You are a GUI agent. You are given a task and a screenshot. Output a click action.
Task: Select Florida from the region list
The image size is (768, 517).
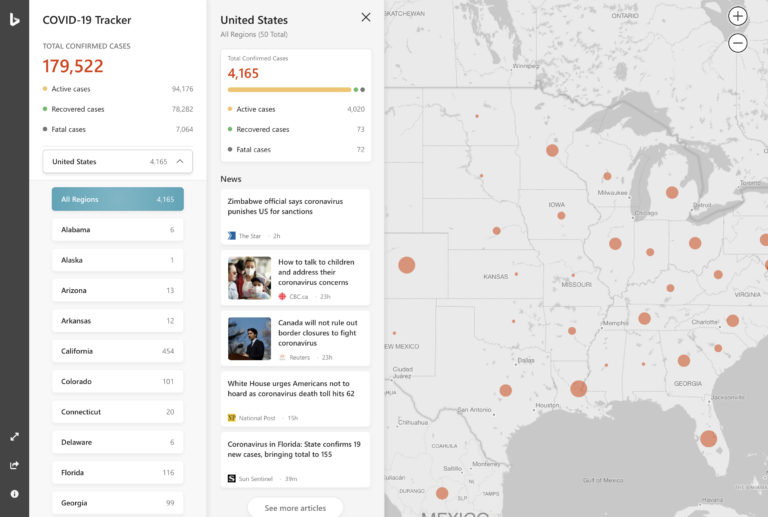pos(117,472)
